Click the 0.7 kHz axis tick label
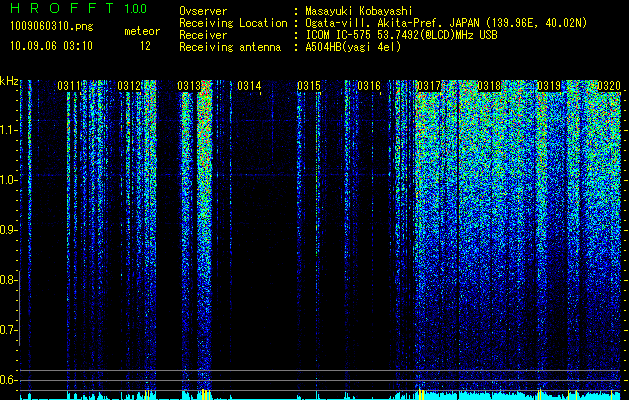 point(8,330)
